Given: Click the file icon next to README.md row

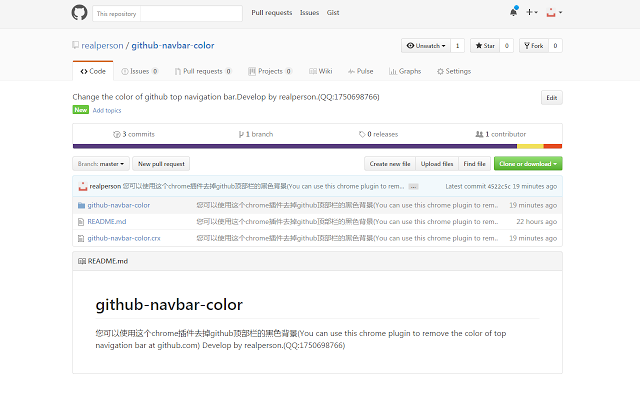Looking at the screenshot, I should pyautogui.click(x=81, y=222).
